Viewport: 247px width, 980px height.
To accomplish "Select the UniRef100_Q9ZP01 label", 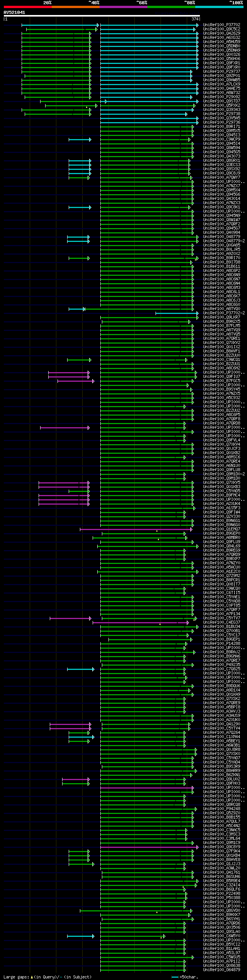I will 222,76.
